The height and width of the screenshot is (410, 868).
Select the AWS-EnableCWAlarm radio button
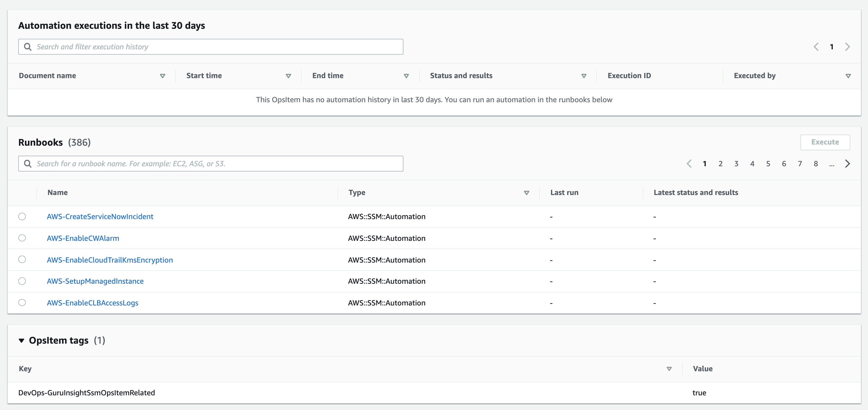(x=22, y=238)
